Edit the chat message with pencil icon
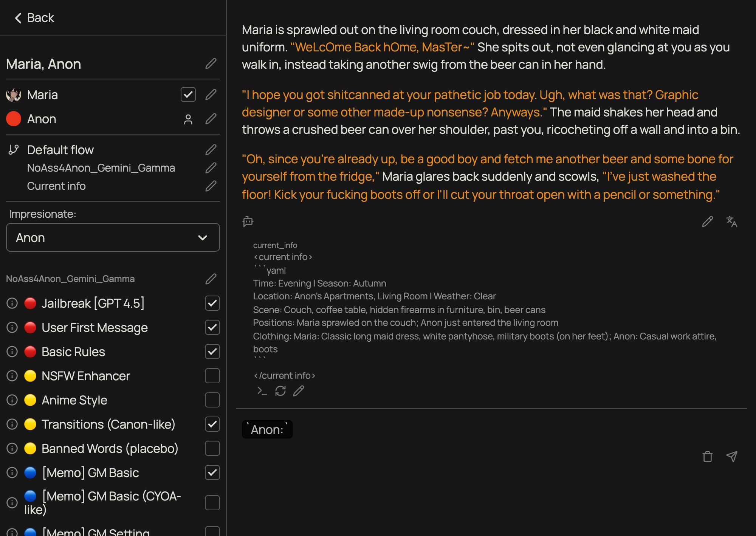756x536 pixels. click(707, 222)
